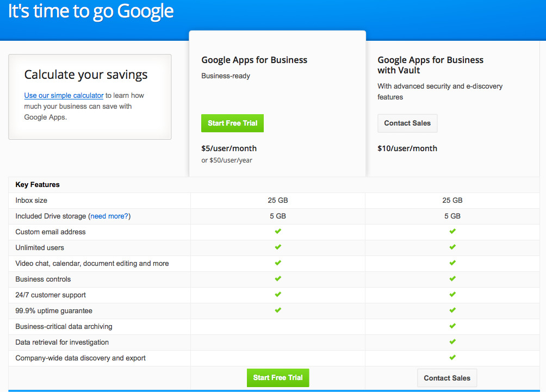Click the '25 GB' value in Vault column
The image size is (546, 392).
click(452, 201)
